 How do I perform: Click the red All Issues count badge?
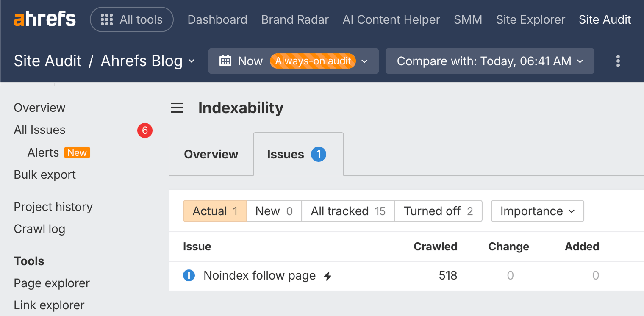144,130
